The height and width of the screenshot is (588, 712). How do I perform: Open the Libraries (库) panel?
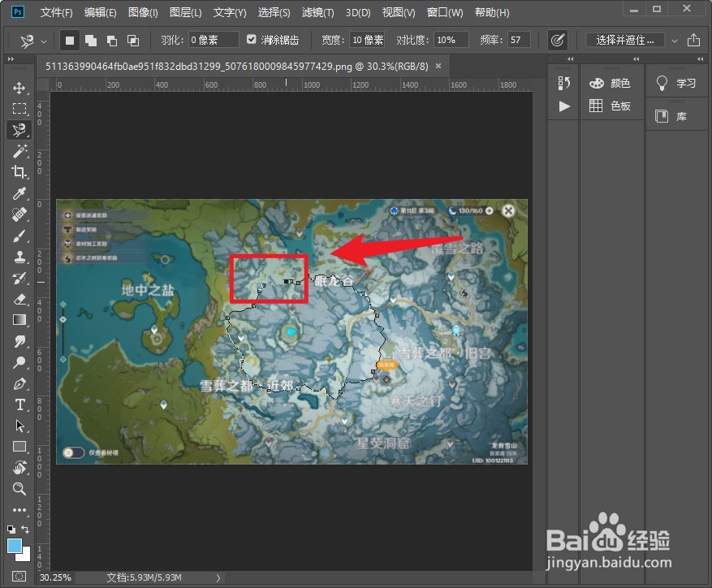[671, 116]
